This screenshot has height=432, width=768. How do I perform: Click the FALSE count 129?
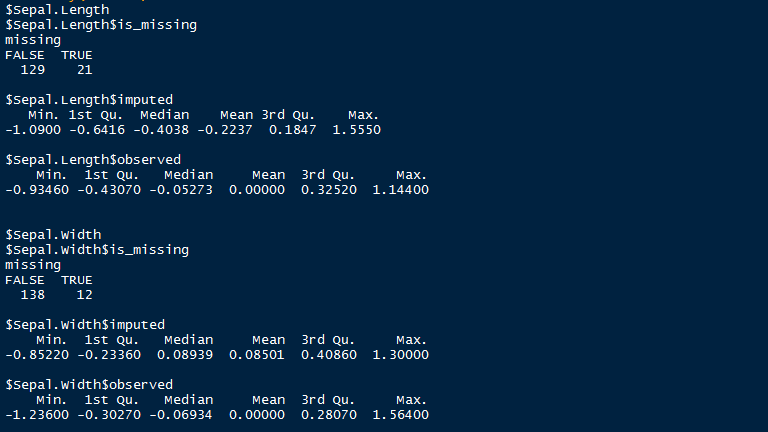click(x=33, y=69)
